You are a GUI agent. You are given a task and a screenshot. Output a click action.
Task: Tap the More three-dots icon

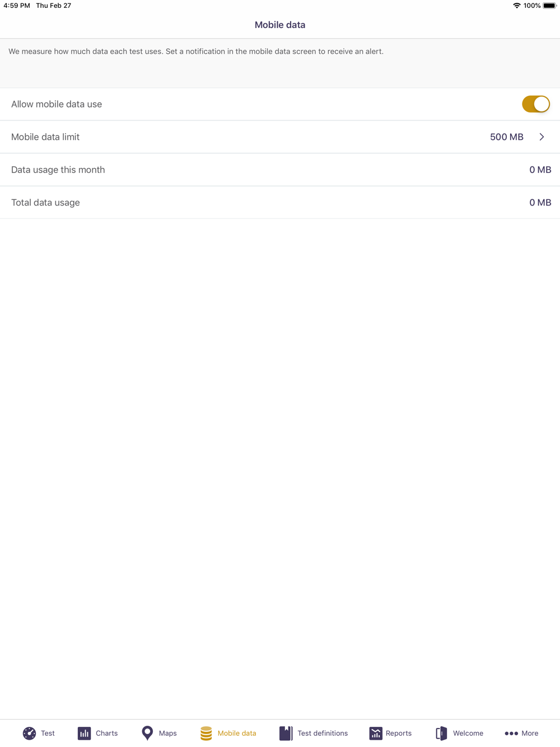point(511,733)
